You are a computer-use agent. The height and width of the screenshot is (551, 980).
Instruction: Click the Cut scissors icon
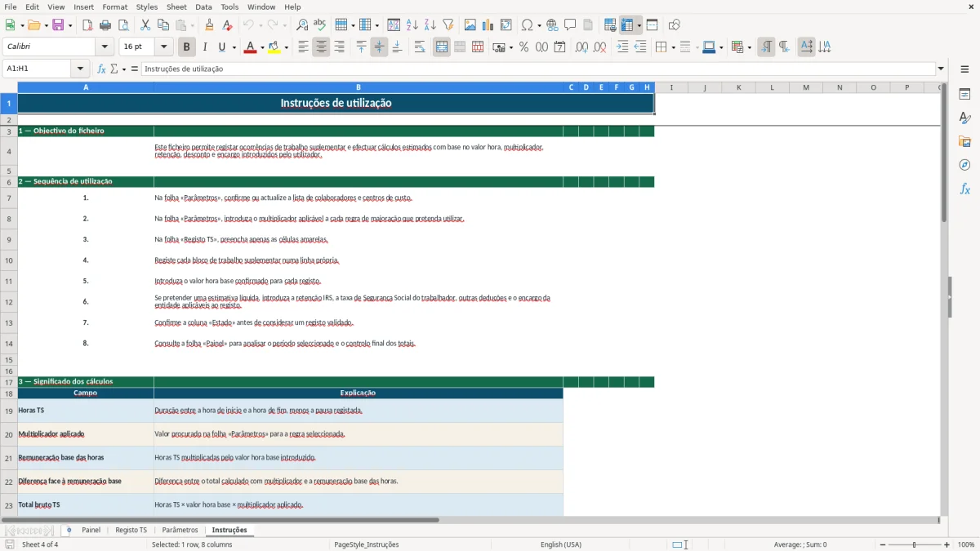coord(145,25)
